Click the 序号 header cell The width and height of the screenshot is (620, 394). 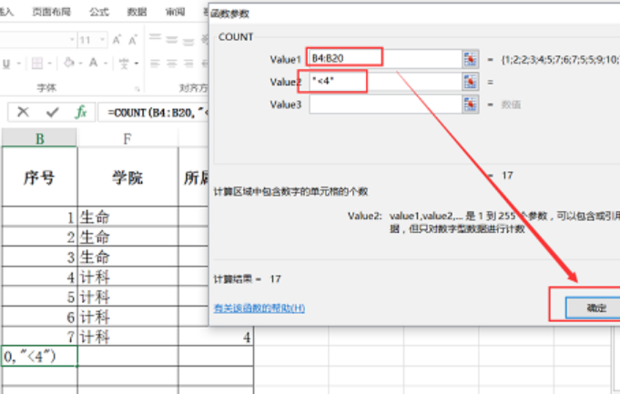point(40,177)
